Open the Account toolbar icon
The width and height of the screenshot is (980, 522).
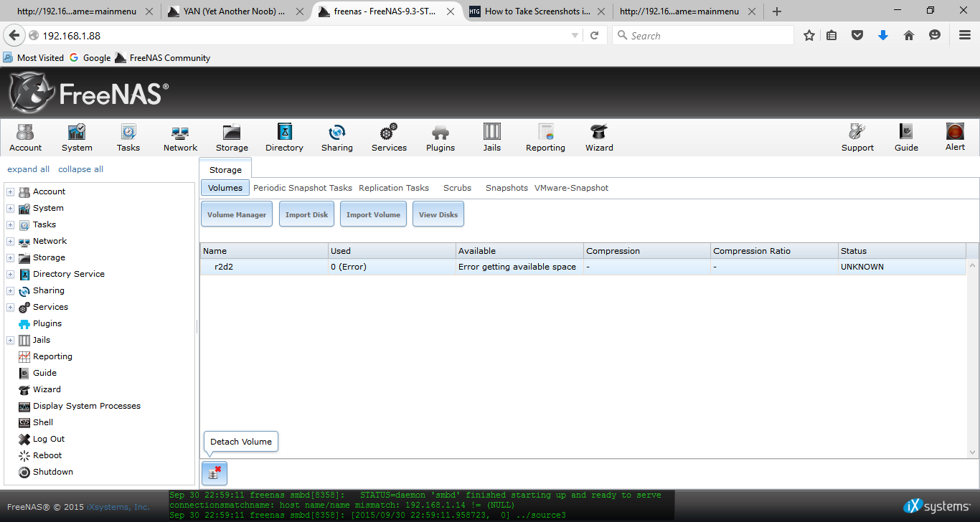pyautogui.click(x=25, y=137)
